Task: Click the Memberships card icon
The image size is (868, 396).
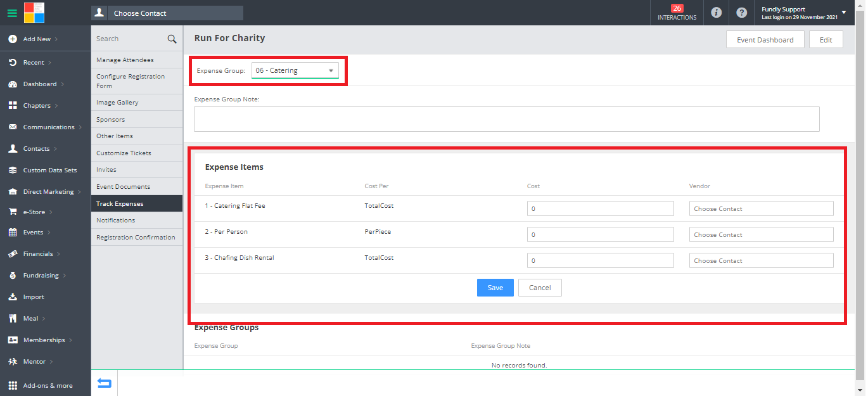Action: pos(13,340)
